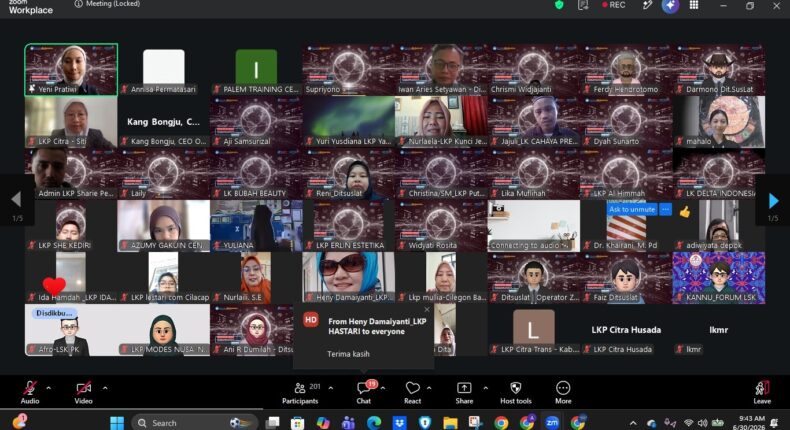The width and height of the screenshot is (790, 430).
Task: Open the AI Companion sparkle icon
Action: 670,5
